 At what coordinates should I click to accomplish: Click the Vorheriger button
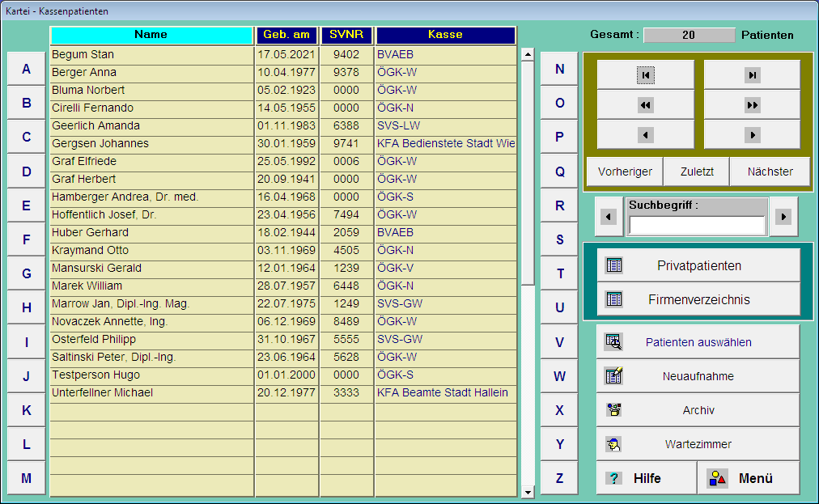tap(625, 172)
